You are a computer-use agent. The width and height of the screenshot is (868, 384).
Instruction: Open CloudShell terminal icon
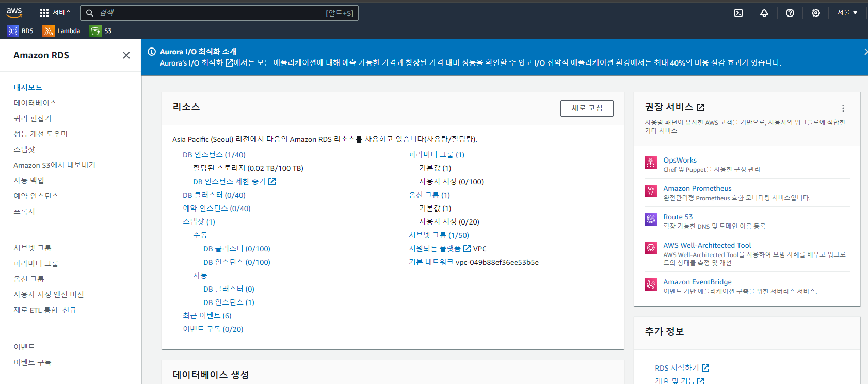click(x=738, y=13)
